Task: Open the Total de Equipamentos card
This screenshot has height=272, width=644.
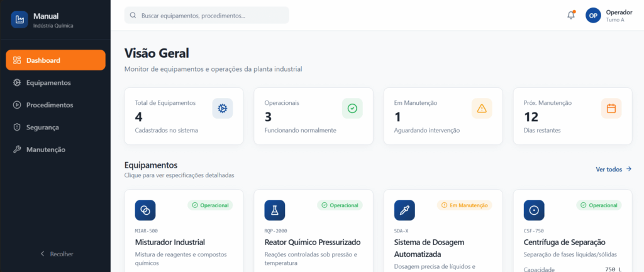Action: [x=184, y=116]
